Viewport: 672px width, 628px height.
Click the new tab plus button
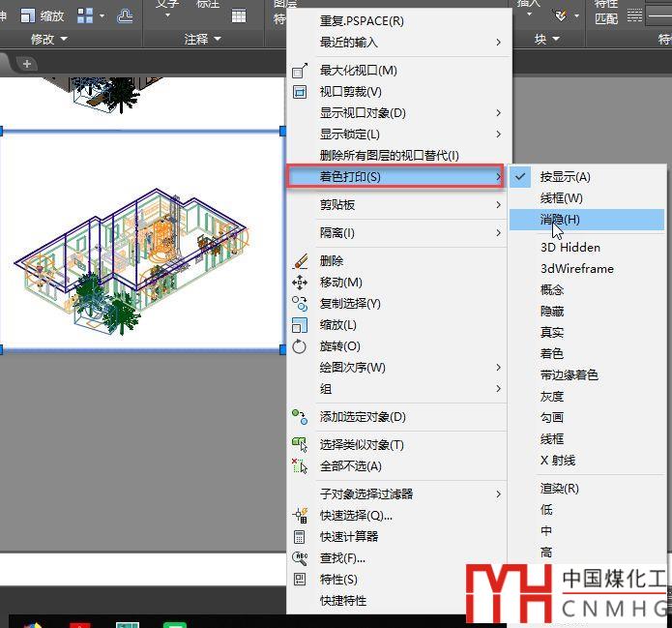(x=27, y=64)
